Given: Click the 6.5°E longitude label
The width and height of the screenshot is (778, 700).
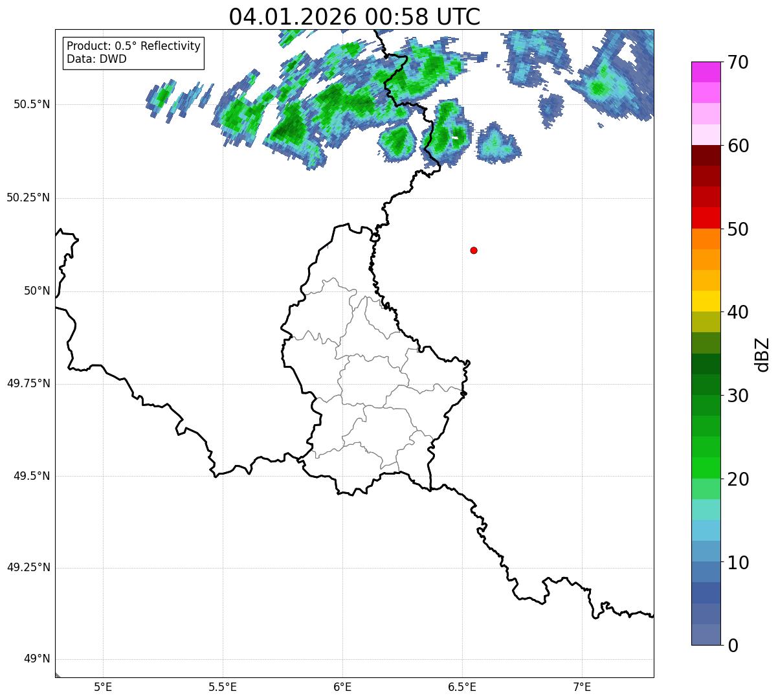Looking at the screenshot, I should 462,686.
